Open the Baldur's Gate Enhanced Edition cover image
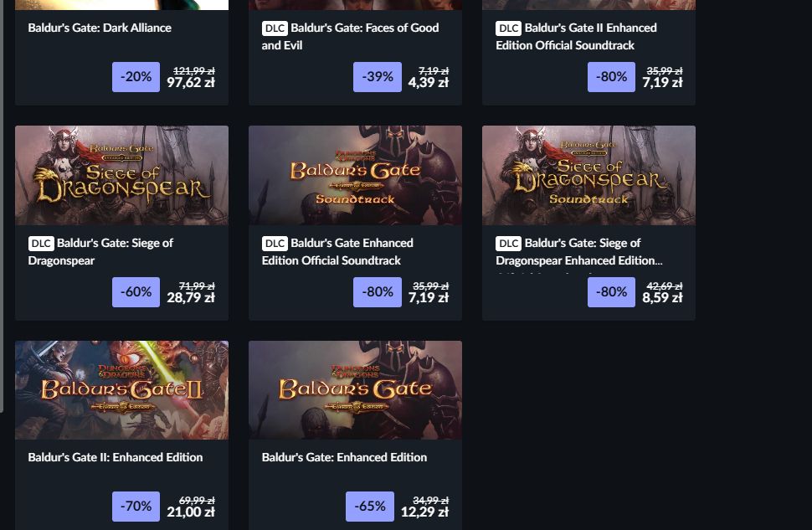The height and width of the screenshot is (530, 812). click(x=355, y=390)
